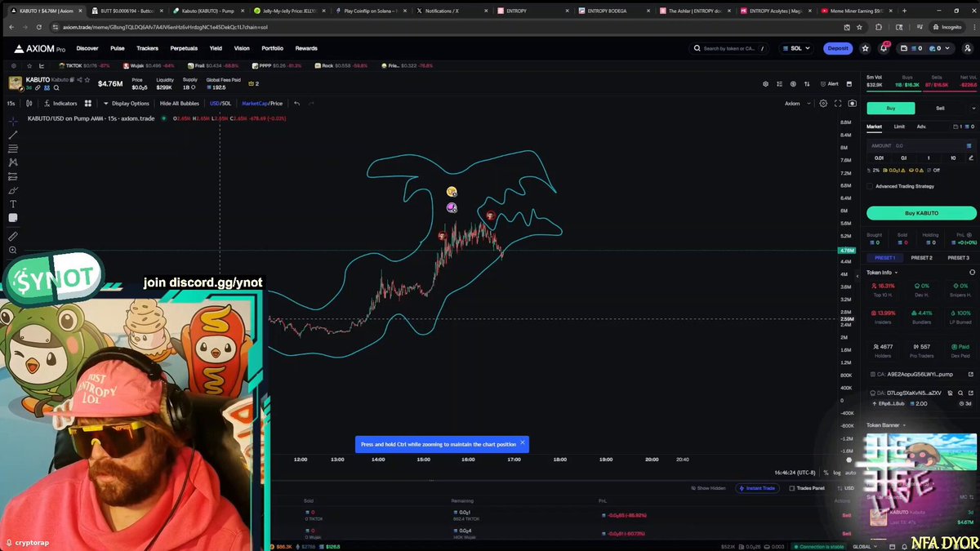Activate the chart zoom-in magnifier tool

[x=13, y=251]
